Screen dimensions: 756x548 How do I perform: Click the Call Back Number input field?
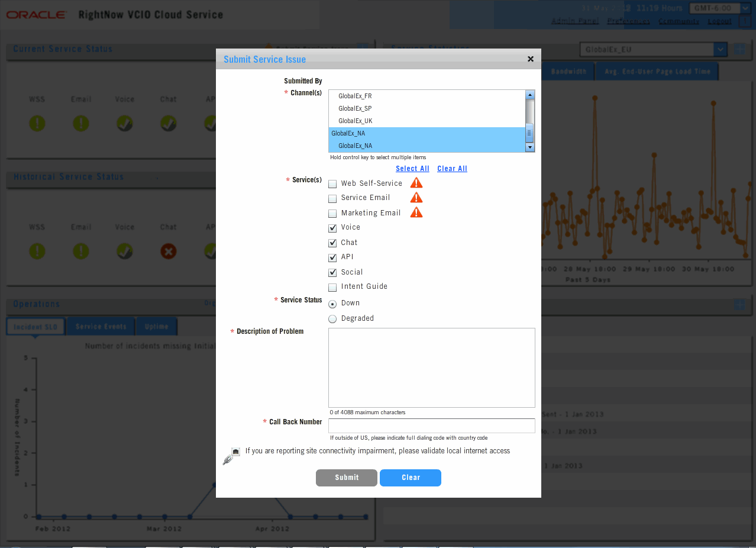(432, 425)
